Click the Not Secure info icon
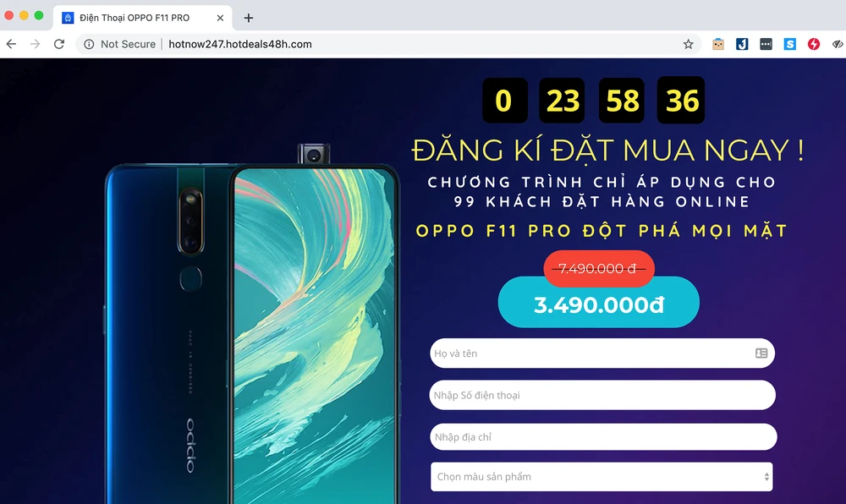 (x=89, y=44)
